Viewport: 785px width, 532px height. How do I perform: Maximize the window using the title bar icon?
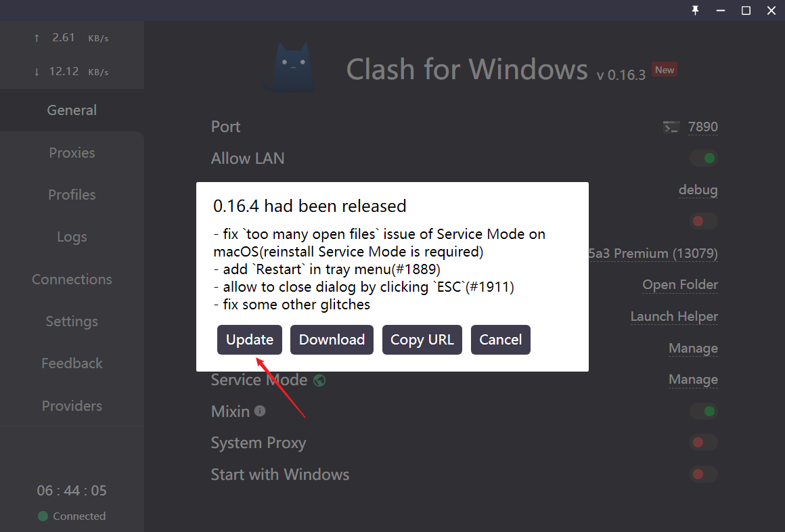[x=746, y=11]
